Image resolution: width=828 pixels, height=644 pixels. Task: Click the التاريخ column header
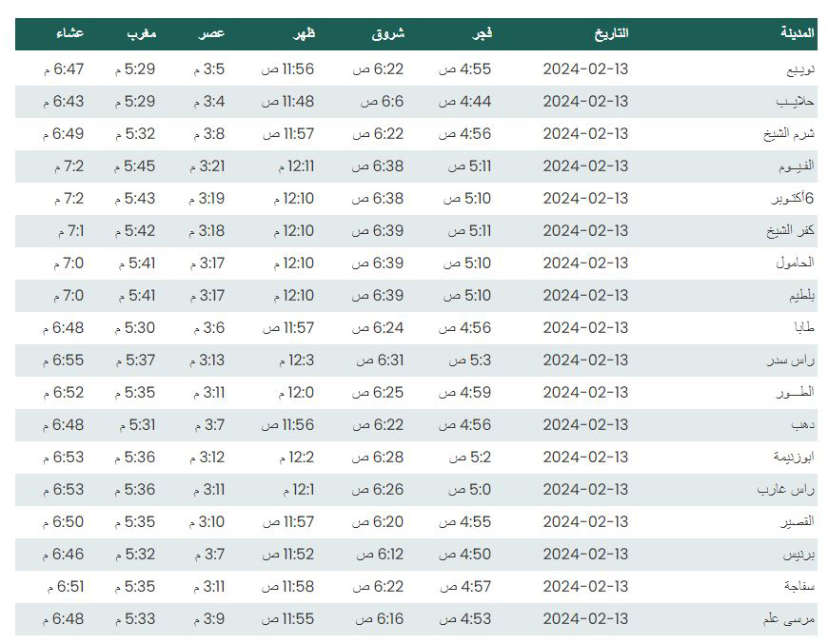pyautogui.click(x=611, y=34)
